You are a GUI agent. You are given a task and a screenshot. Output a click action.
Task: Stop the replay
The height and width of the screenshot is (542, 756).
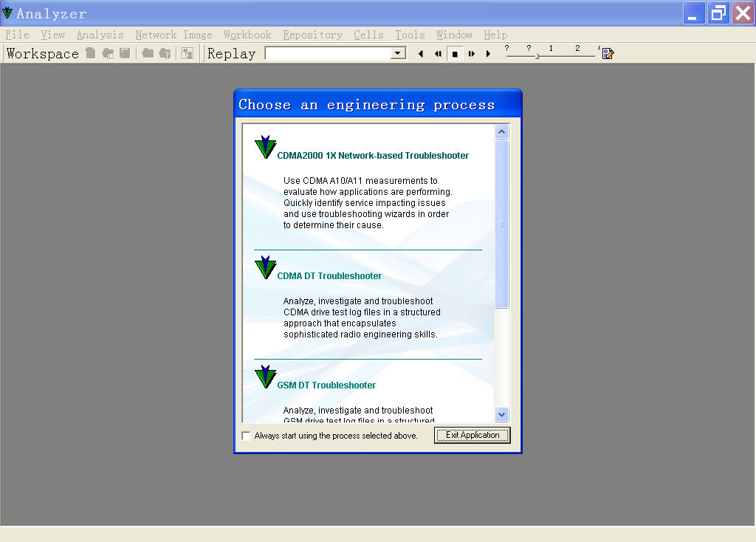[x=455, y=54]
